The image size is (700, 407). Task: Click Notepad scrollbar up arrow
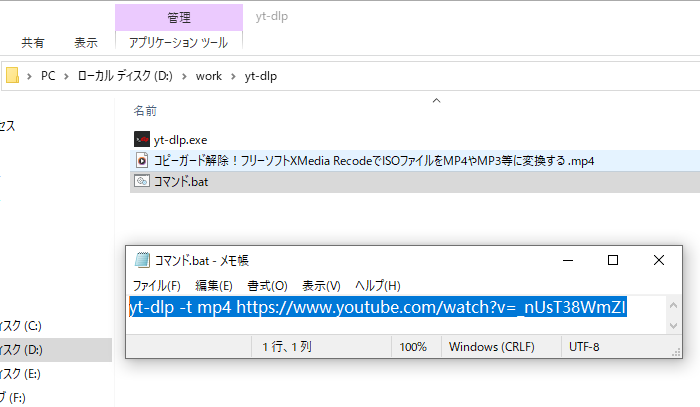click(x=674, y=306)
